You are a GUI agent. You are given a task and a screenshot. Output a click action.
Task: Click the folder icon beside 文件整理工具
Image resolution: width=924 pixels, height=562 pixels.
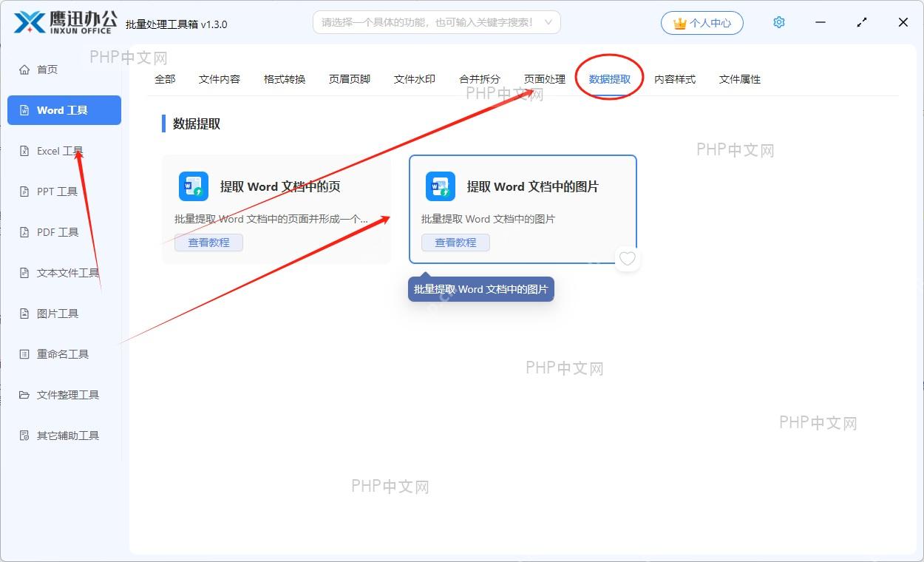pos(24,395)
